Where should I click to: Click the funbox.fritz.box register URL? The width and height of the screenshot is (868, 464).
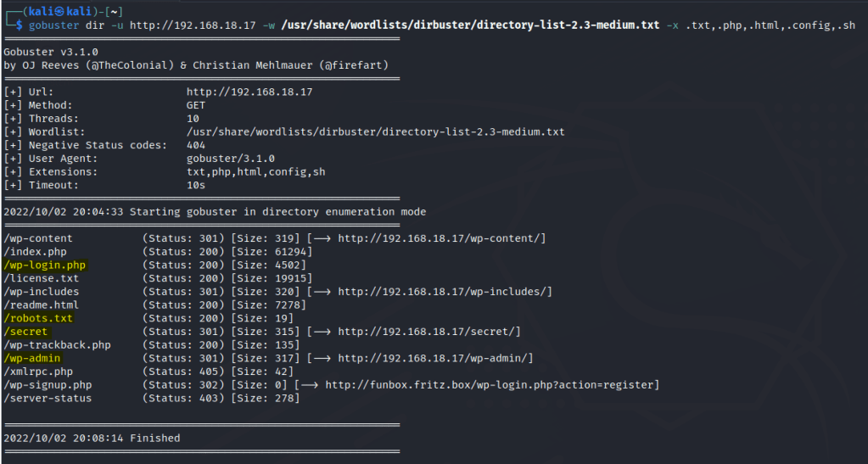tap(492, 385)
